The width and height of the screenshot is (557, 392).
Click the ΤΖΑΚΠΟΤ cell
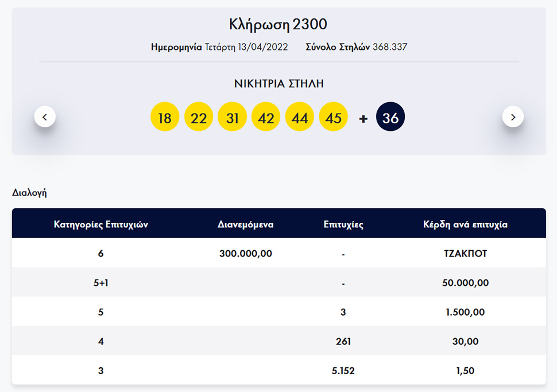(x=465, y=253)
